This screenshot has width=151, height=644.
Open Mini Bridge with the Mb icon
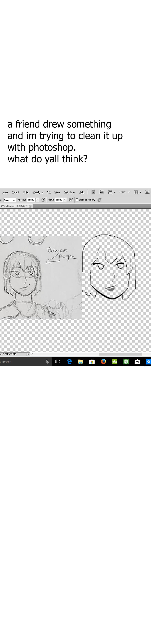(102, 192)
